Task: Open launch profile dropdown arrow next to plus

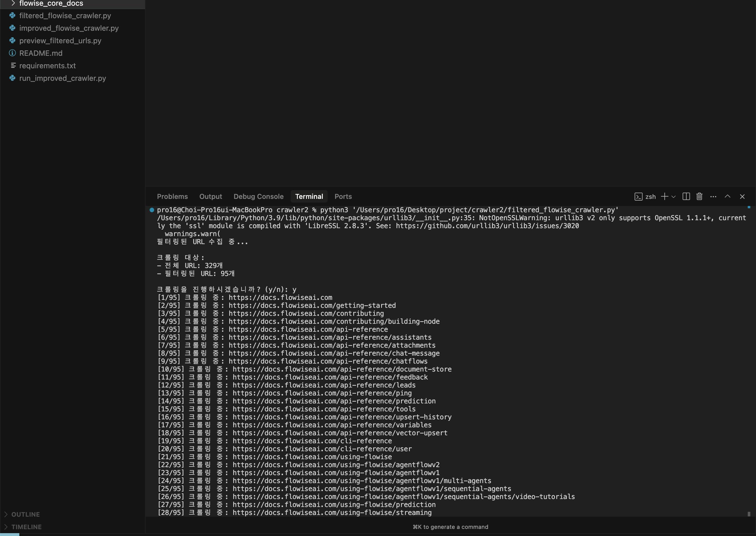Action: (x=674, y=197)
